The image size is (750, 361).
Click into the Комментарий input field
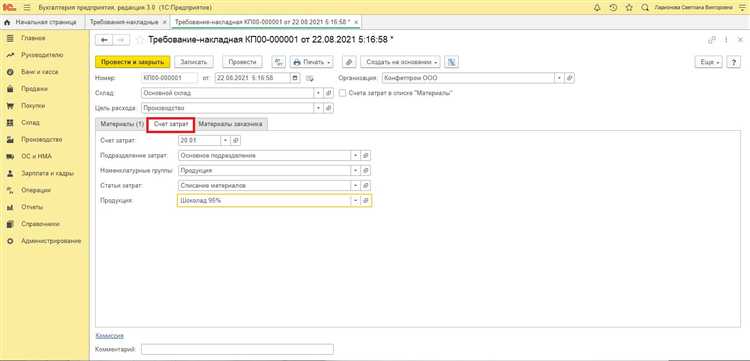point(237,349)
